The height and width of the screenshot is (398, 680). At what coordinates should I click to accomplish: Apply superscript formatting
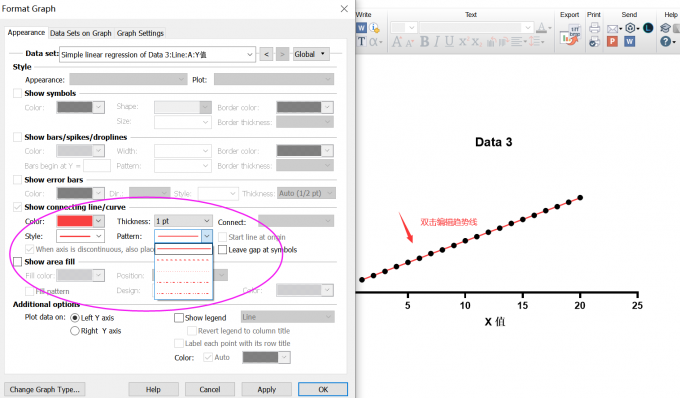coord(464,42)
